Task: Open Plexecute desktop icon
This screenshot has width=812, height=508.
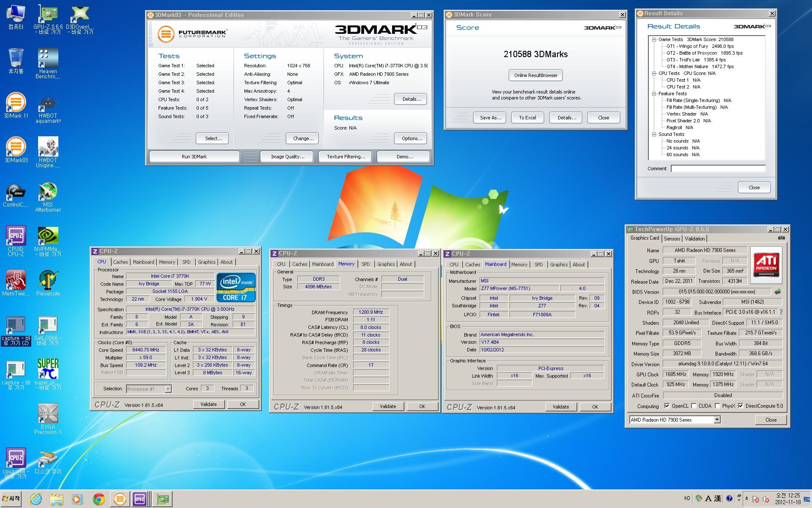Action: [48, 283]
